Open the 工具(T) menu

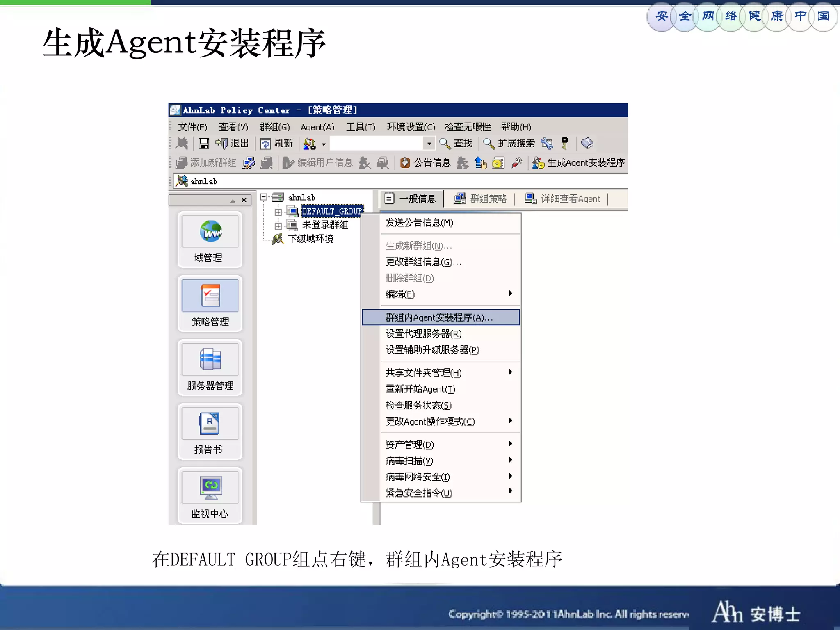[x=361, y=127]
